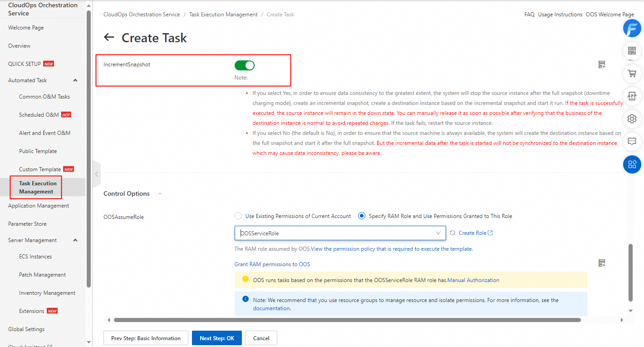Viewport: 644px width, 347px height.
Task: Open Welcome Page in sidebar
Action: pyautogui.click(x=26, y=28)
